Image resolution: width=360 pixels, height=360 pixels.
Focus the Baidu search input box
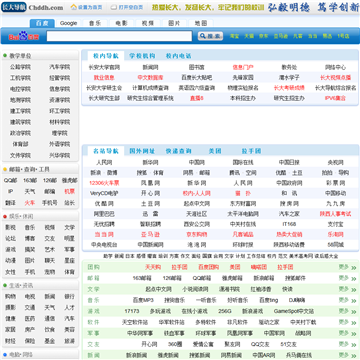click(x=119, y=36)
